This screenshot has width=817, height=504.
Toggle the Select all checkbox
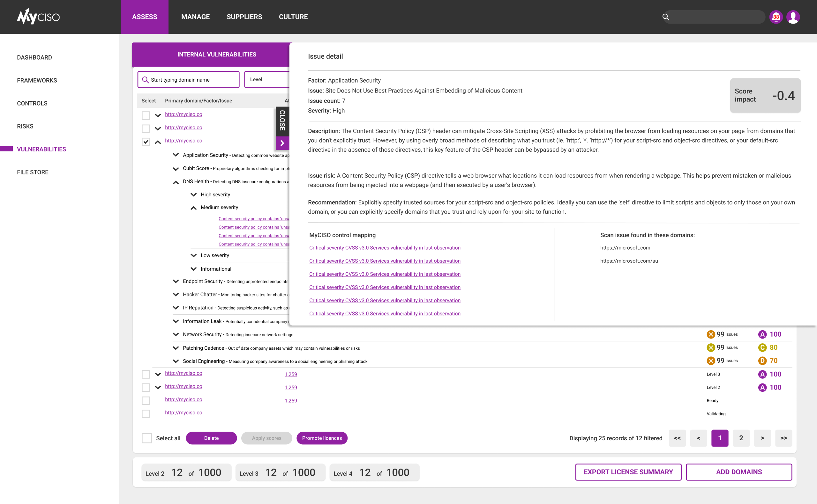coord(147,438)
